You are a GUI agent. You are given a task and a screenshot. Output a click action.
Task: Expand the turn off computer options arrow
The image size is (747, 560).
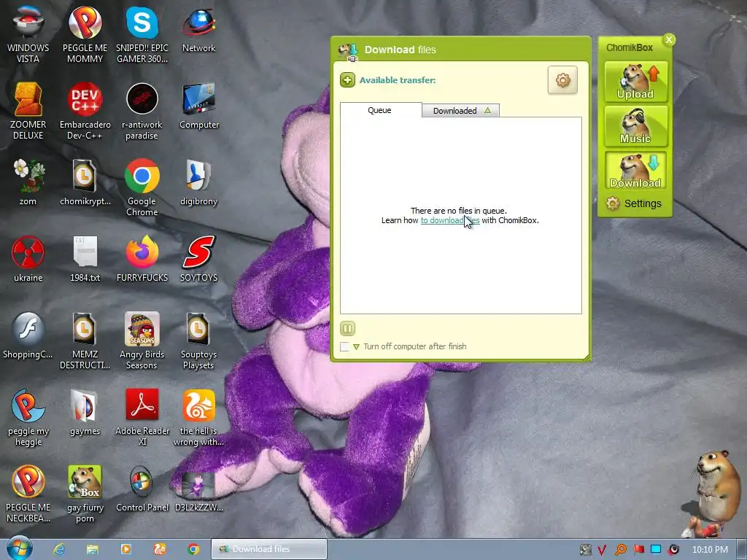click(356, 346)
